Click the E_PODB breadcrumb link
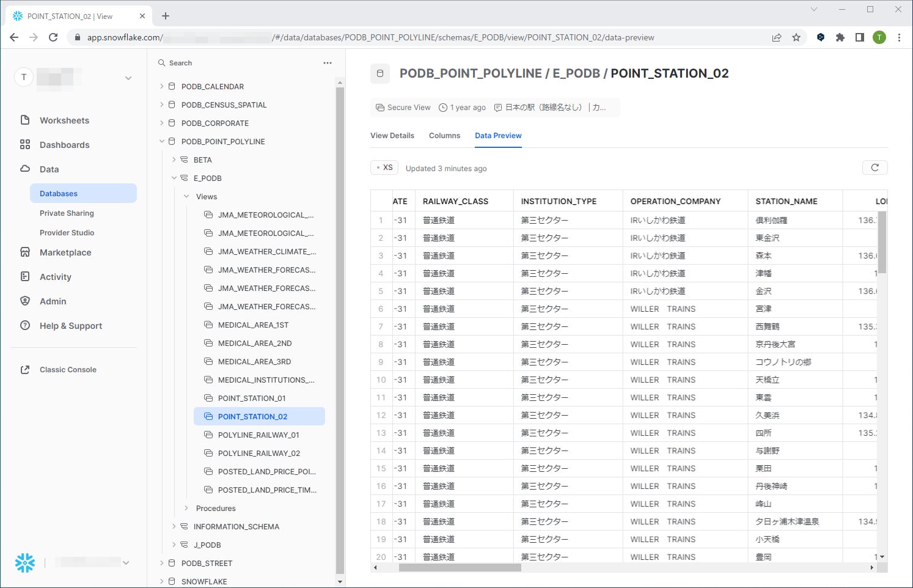This screenshot has height=588, width=913. pyautogui.click(x=576, y=73)
